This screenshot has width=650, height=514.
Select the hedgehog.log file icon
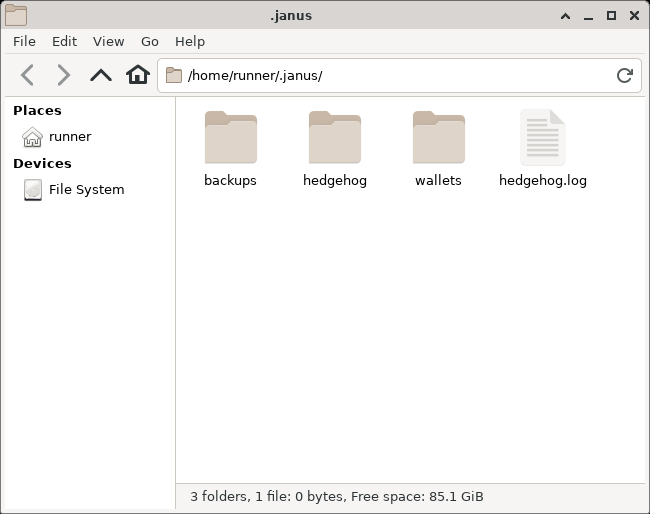[x=543, y=137]
